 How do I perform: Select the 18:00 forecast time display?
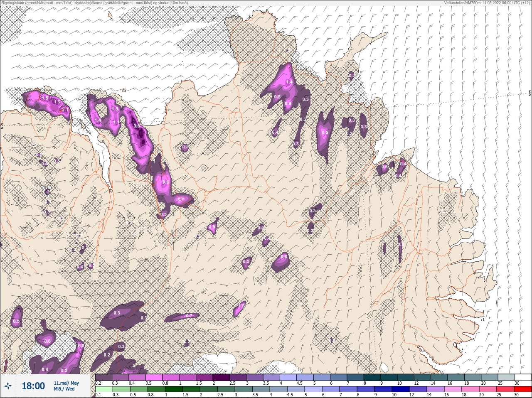[33, 386]
